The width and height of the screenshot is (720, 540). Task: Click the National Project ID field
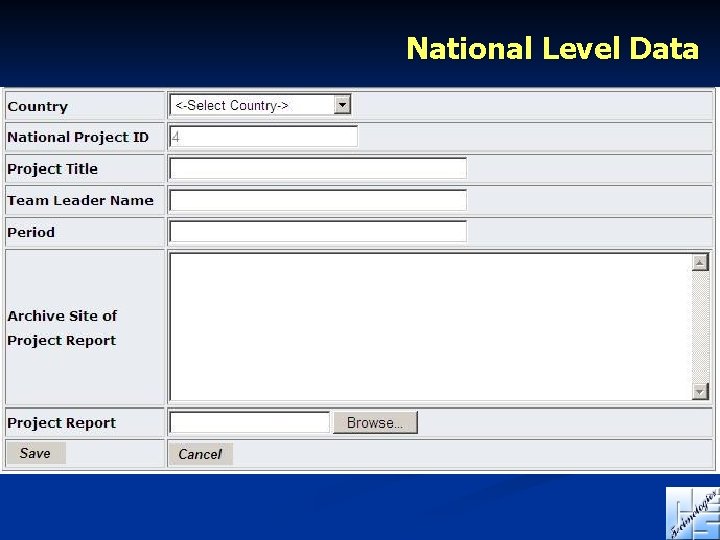click(x=264, y=137)
